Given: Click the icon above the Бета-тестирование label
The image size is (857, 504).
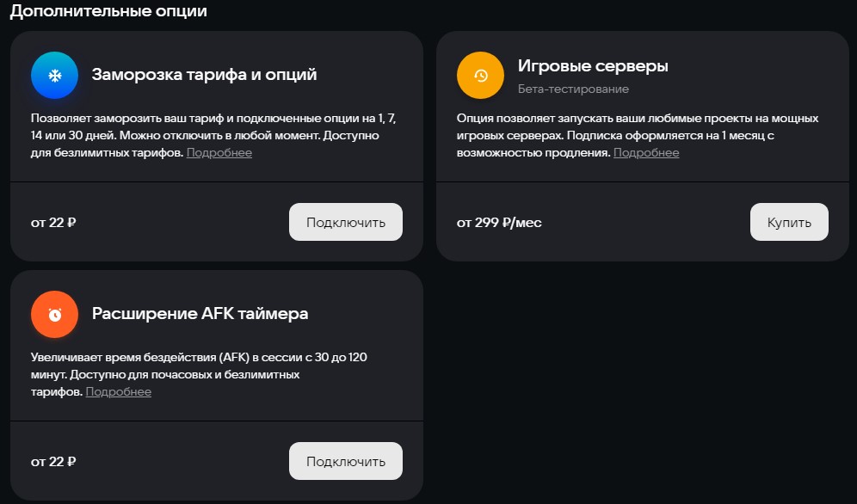Looking at the screenshot, I should tap(480, 75).
